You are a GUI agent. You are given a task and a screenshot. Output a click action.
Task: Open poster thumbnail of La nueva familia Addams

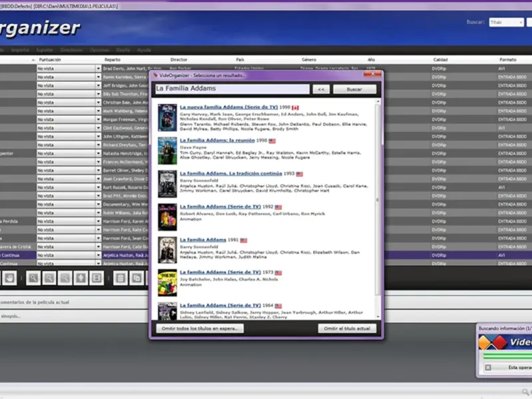point(168,118)
